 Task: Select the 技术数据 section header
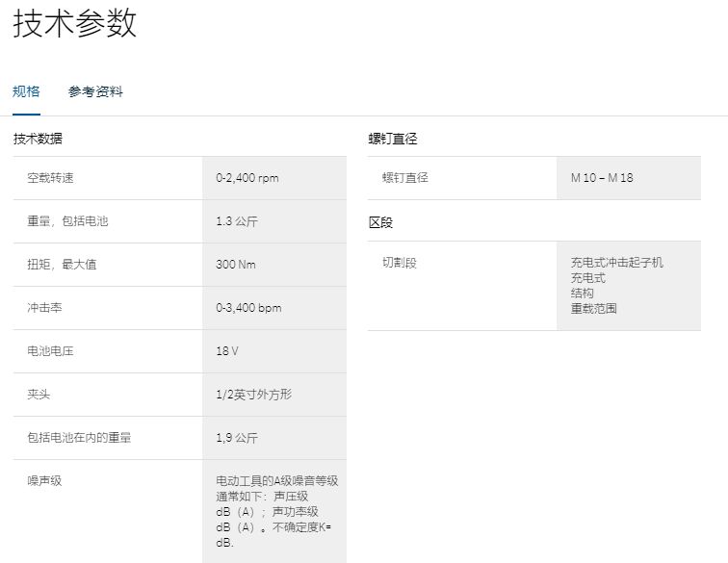(x=39, y=139)
